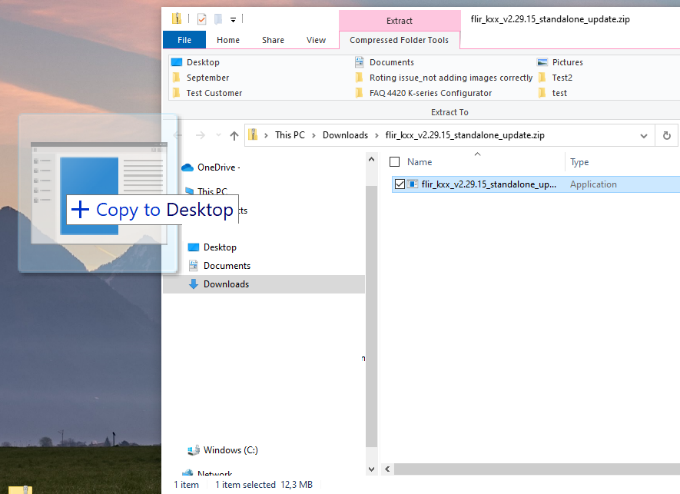Image resolution: width=680 pixels, height=494 pixels.
Task: Expand the chevron after This PC in path
Action: (x=313, y=135)
